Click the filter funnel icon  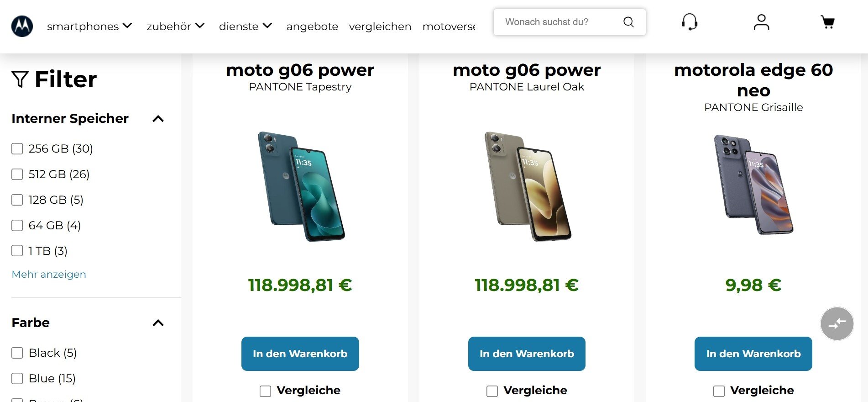(x=20, y=79)
